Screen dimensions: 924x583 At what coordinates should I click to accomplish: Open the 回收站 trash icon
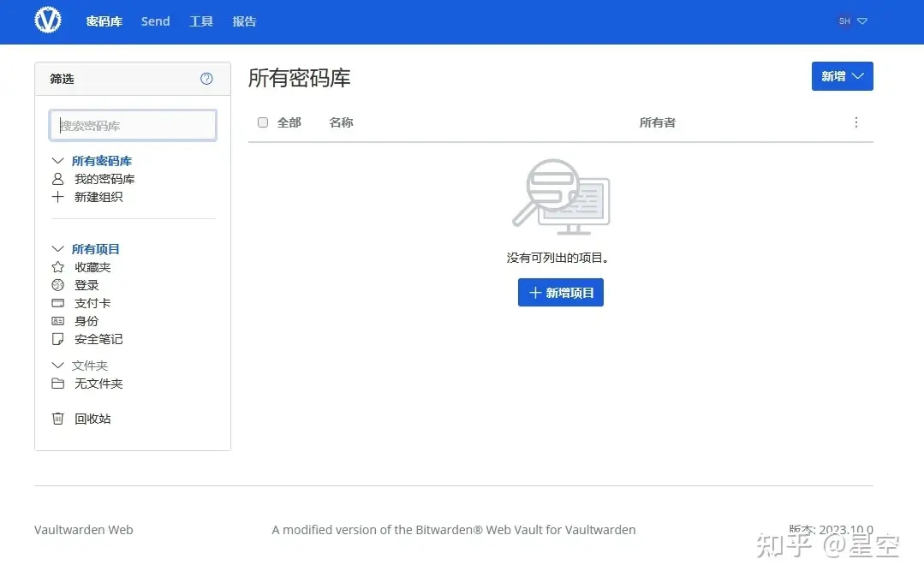click(x=58, y=419)
